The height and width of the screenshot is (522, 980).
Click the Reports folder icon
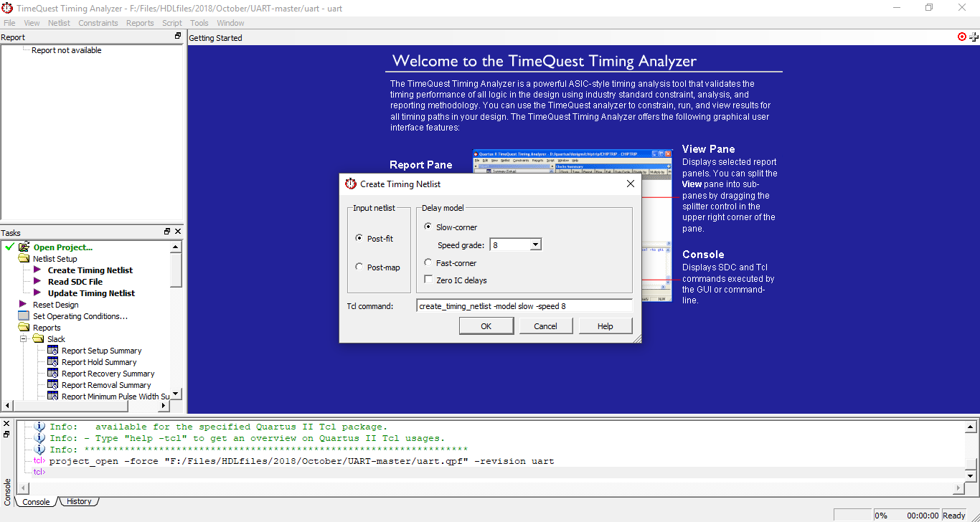(x=24, y=328)
